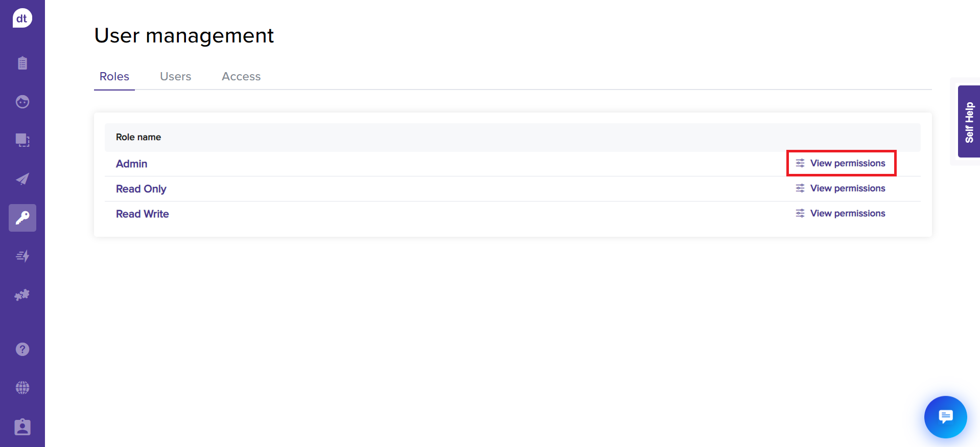
Task: Open the Access tab
Action: click(x=241, y=76)
